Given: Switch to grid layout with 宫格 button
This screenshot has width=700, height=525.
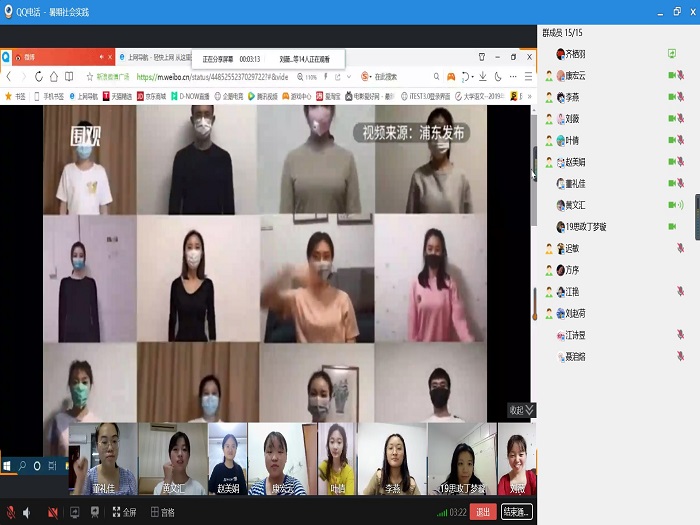Looking at the screenshot, I should click(x=163, y=512).
